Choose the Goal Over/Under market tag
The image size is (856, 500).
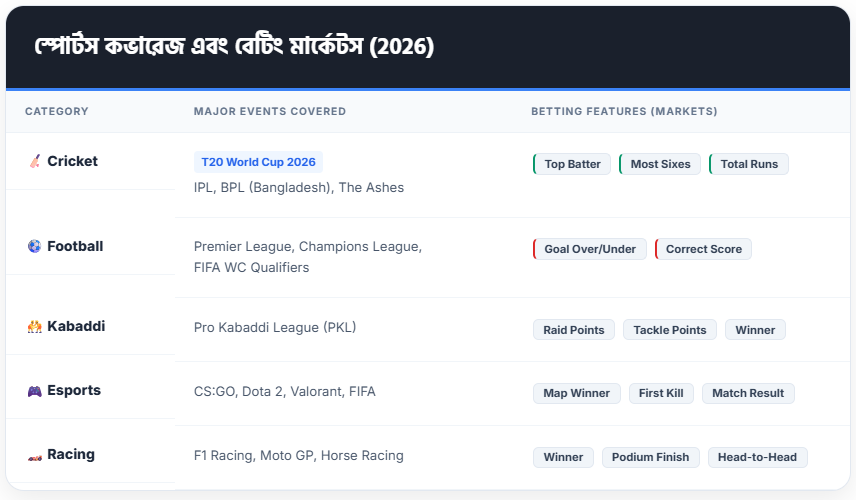tap(589, 249)
